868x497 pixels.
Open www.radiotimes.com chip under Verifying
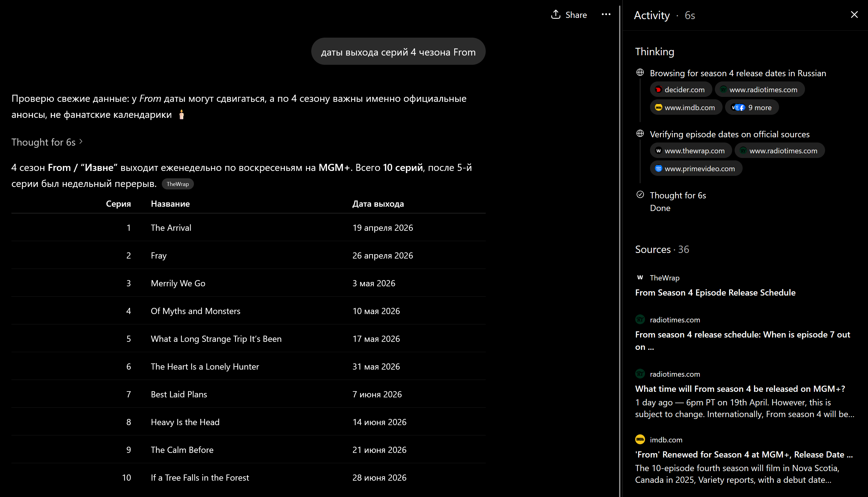tap(779, 151)
